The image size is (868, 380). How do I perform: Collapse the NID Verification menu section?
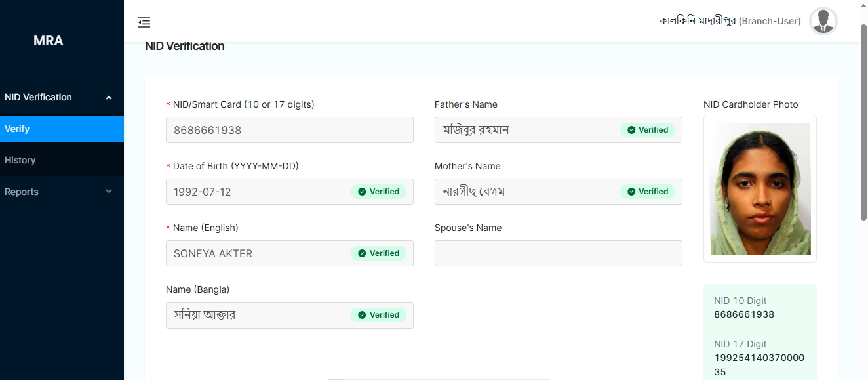[109, 98]
